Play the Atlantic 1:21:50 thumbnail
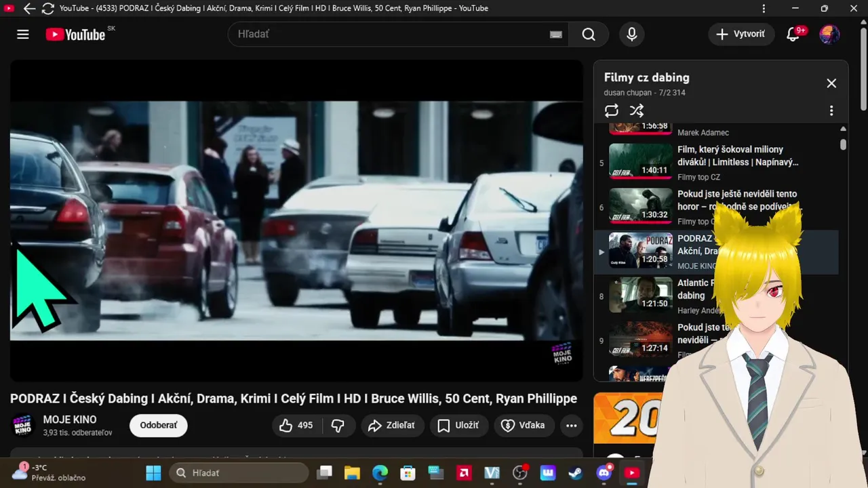Image resolution: width=868 pixels, height=488 pixels. point(641,295)
